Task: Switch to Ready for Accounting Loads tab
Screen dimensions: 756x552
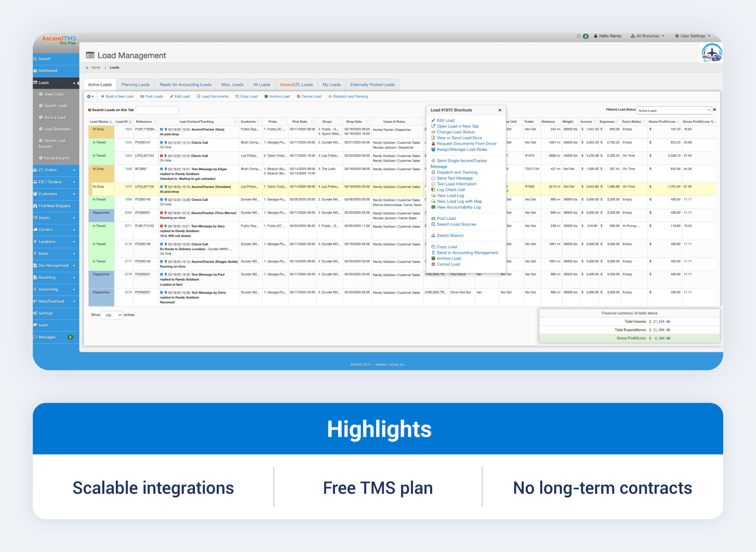Action: (x=186, y=85)
